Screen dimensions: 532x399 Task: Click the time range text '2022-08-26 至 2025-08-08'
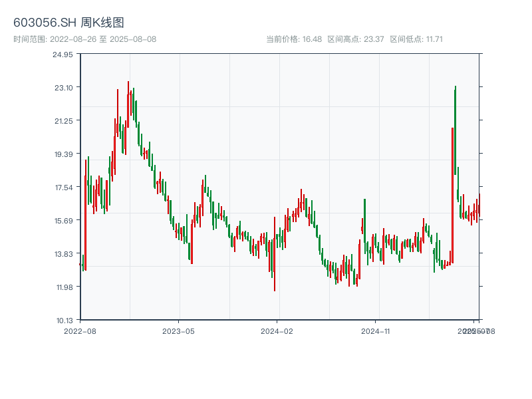pyautogui.click(x=103, y=39)
